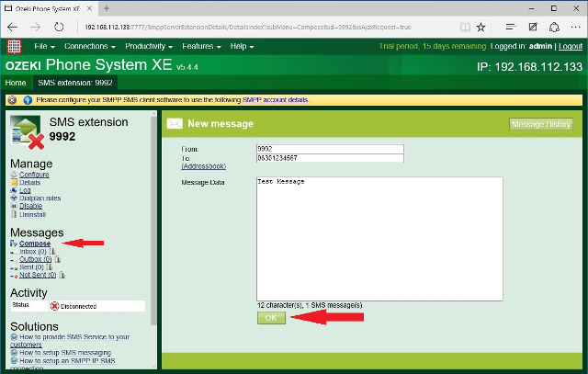Click the From input field
This screenshot has width=588, height=374.
point(330,149)
